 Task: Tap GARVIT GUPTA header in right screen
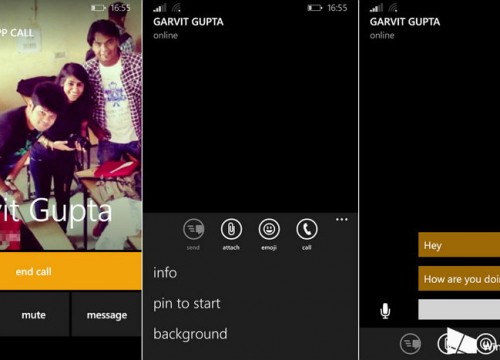[405, 22]
